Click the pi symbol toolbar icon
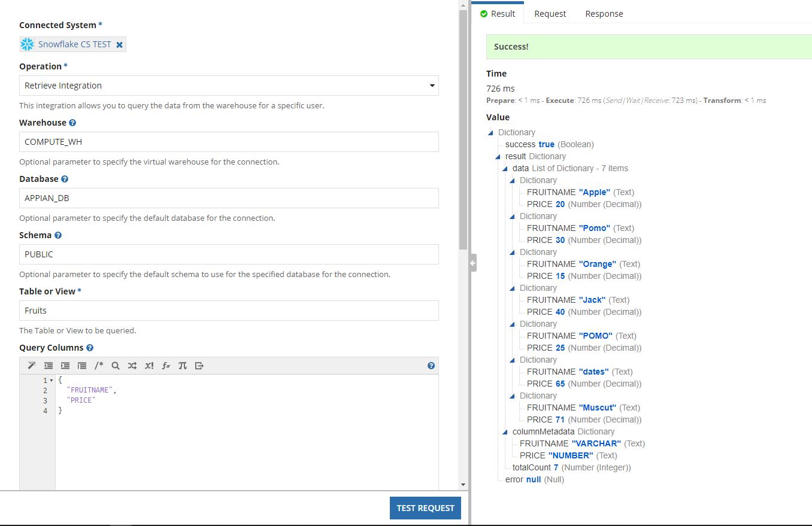Image resolution: width=812 pixels, height=526 pixels. pos(183,366)
